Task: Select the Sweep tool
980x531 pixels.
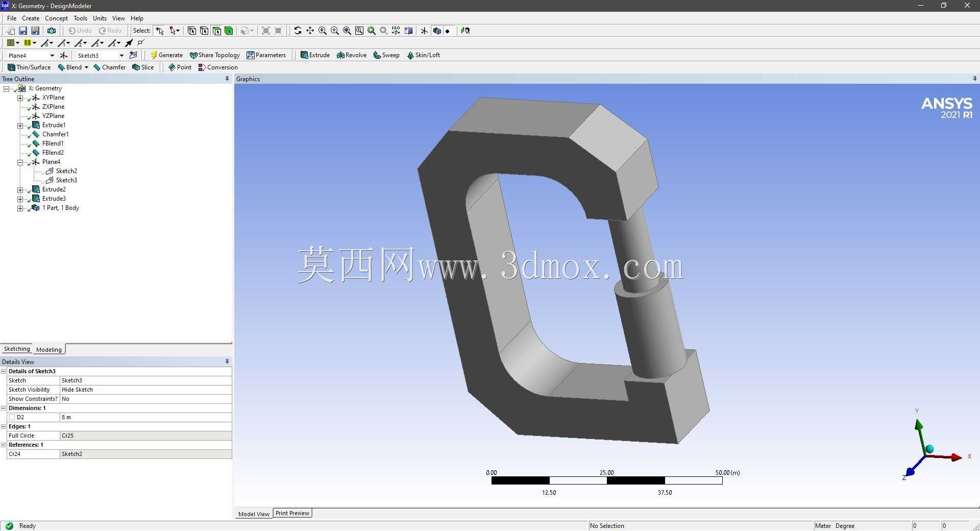Action: point(386,55)
